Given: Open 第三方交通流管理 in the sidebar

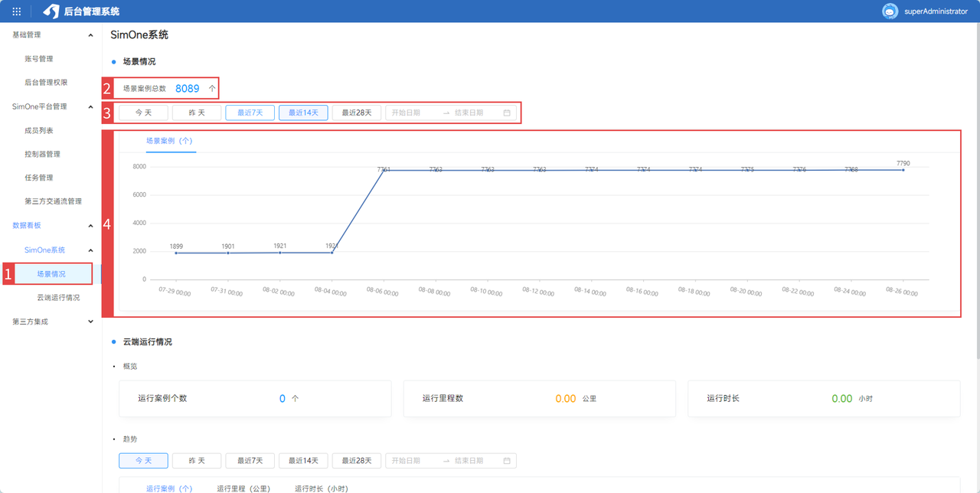Looking at the screenshot, I should pyautogui.click(x=53, y=201).
